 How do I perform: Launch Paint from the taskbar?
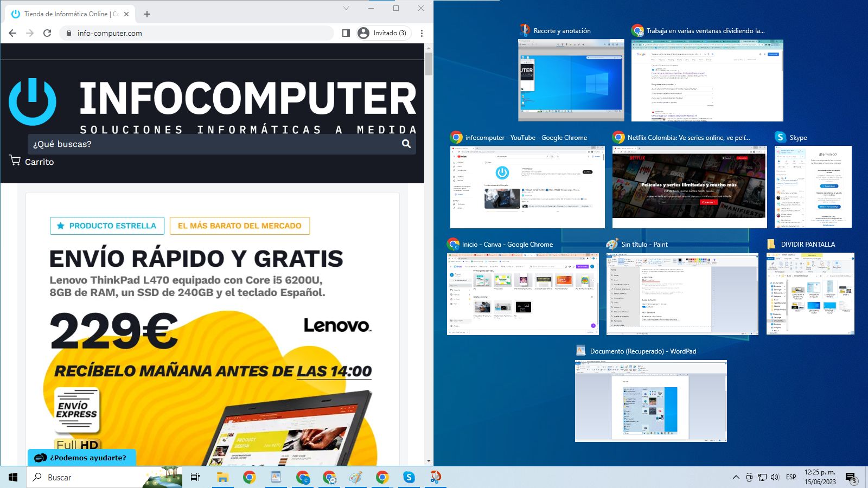(356, 477)
